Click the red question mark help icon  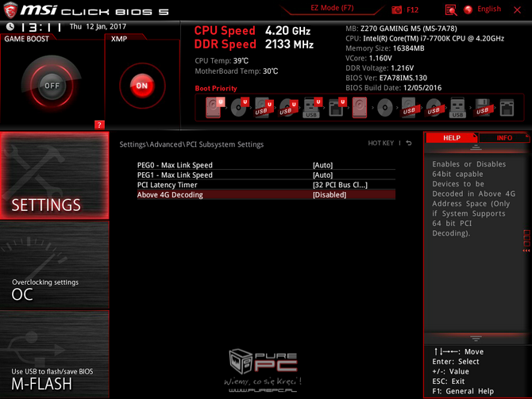(99, 125)
